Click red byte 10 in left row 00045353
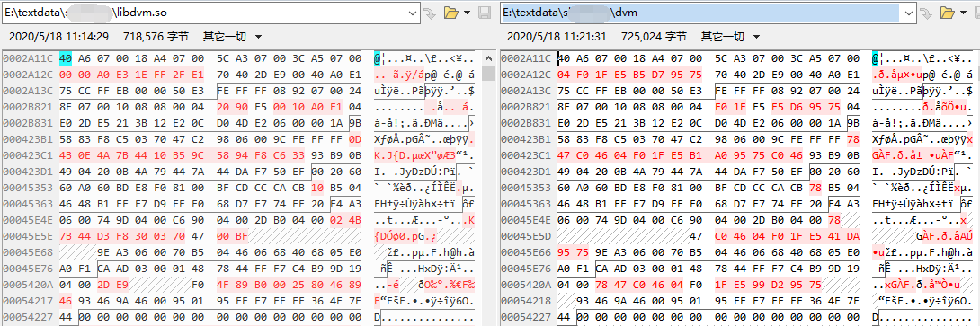Image resolution: width=980 pixels, height=326 pixels. [317, 188]
